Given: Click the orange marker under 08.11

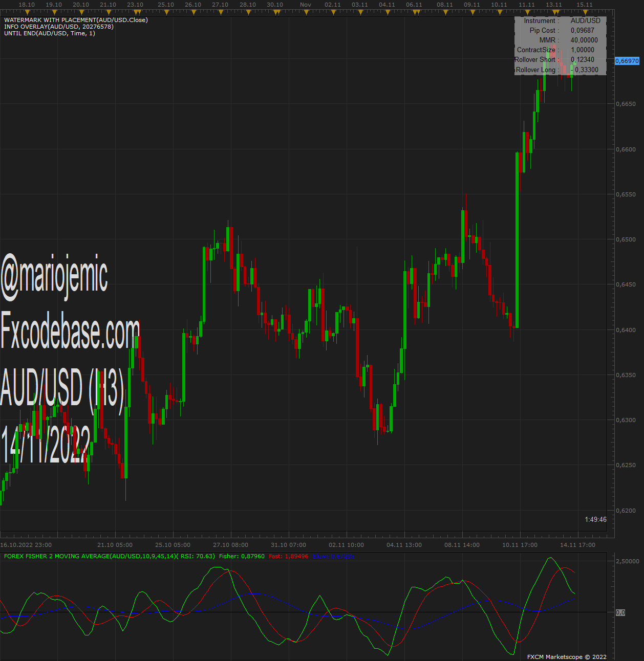Looking at the screenshot, I should tap(445, 12).
